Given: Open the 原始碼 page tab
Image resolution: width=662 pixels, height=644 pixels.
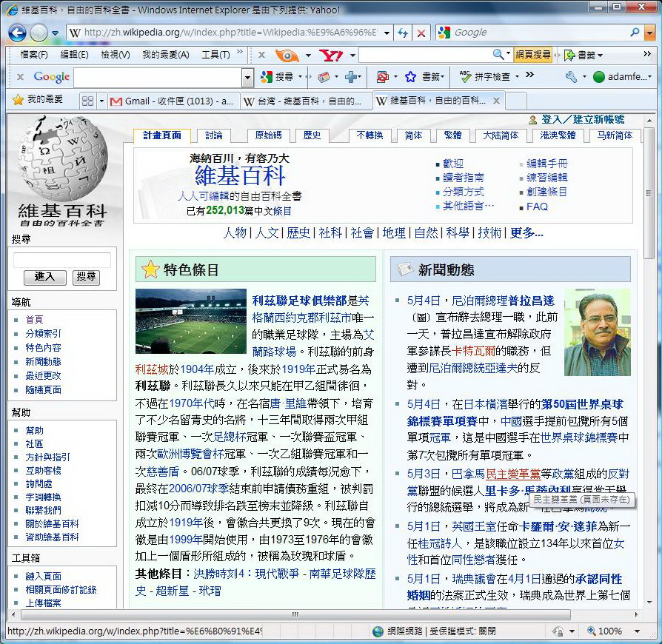Looking at the screenshot, I should pyautogui.click(x=269, y=135).
